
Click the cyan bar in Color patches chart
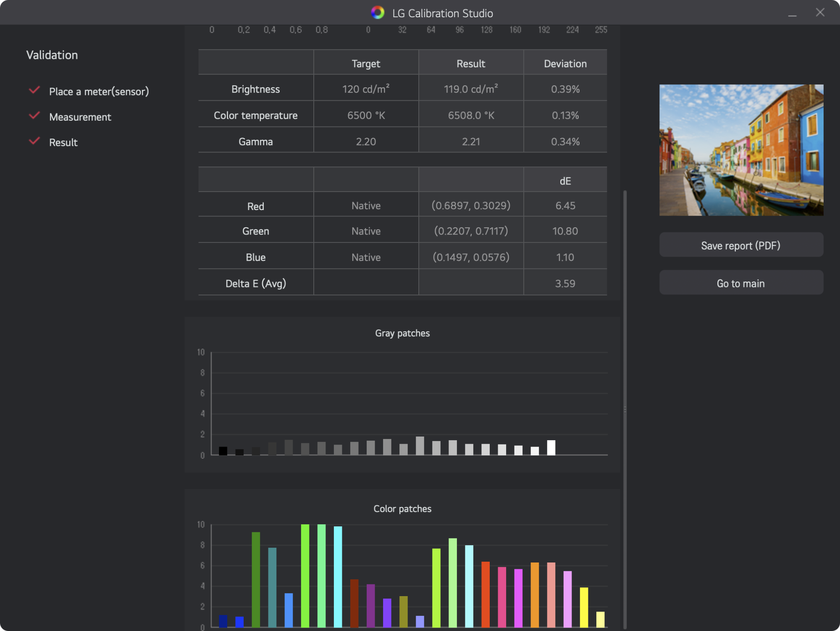coord(338,576)
